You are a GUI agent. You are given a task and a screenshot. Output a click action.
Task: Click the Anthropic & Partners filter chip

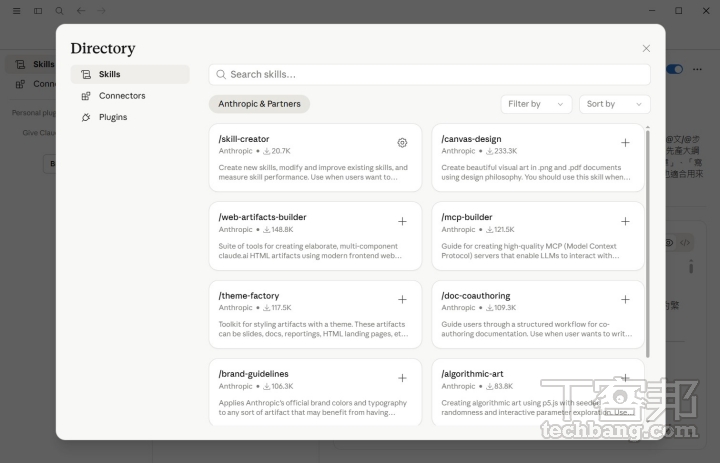pyautogui.click(x=259, y=104)
